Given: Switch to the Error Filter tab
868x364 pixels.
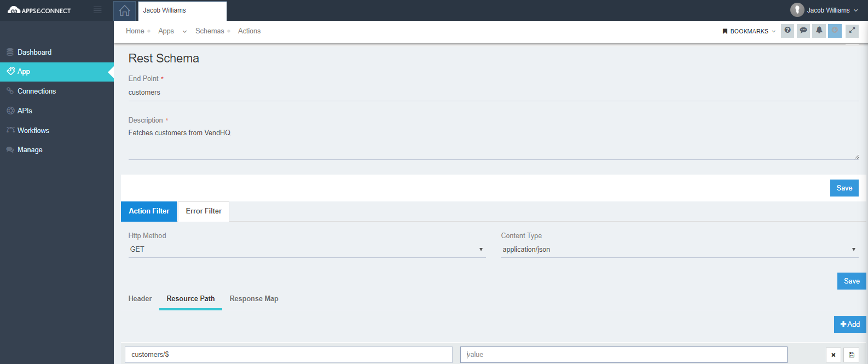Looking at the screenshot, I should pos(204,211).
